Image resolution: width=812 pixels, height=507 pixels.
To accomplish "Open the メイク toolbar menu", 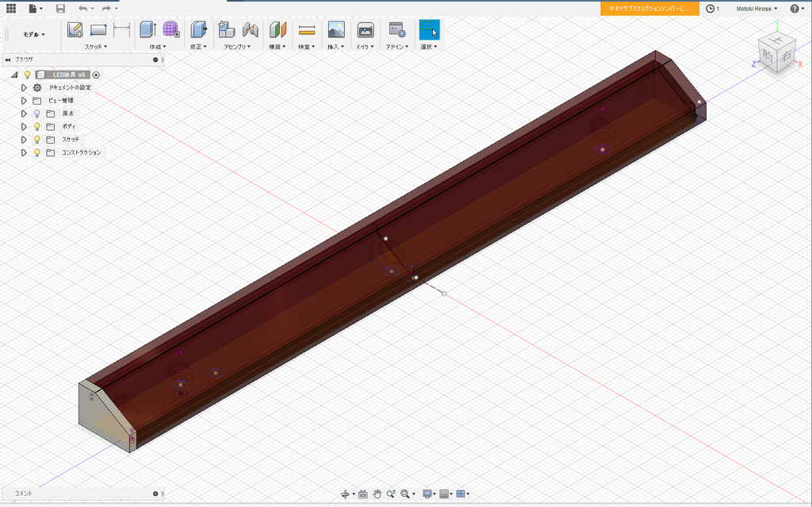I will [365, 47].
